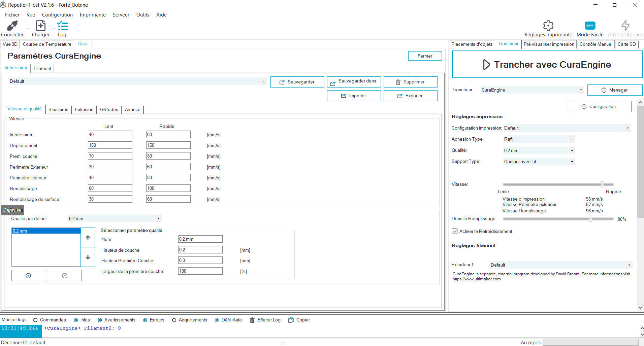The width and height of the screenshot is (644, 346).
Task: Adjust the Vitesse slider handle
Action: [602, 184]
